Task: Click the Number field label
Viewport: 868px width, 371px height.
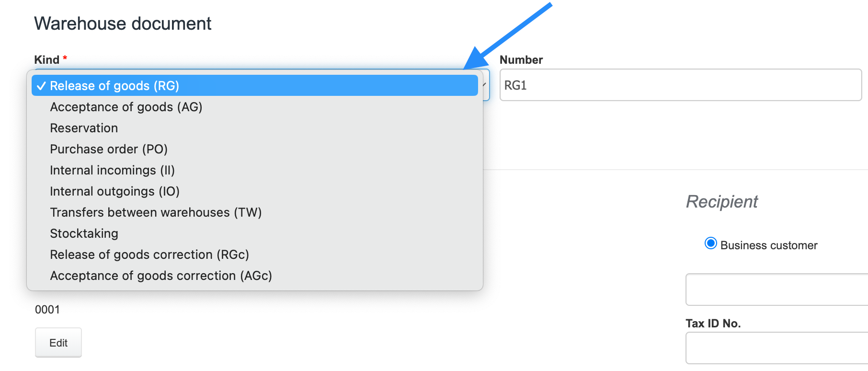Action: coord(521,60)
